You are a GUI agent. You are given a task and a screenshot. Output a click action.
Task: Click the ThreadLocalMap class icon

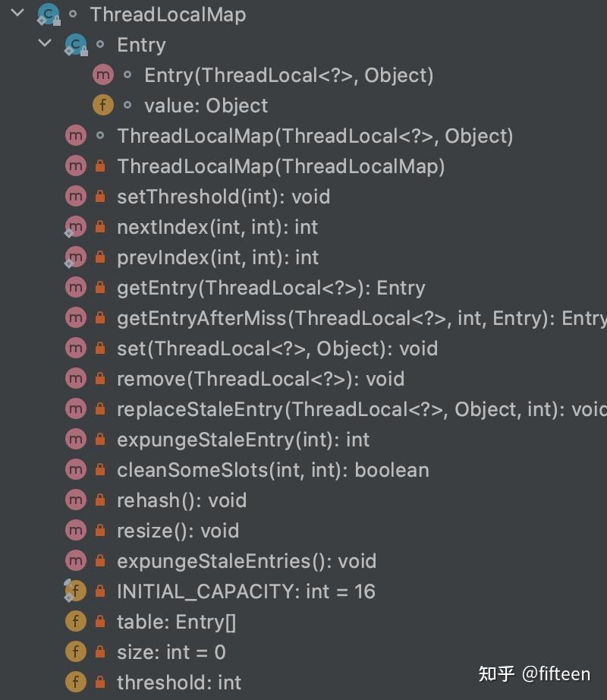pos(47,14)
